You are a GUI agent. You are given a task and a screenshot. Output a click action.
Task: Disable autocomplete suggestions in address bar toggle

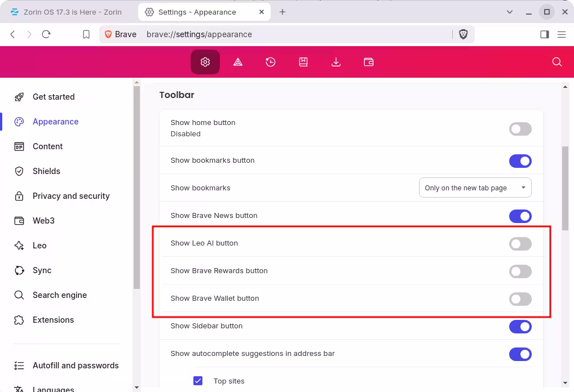[520, 354]
